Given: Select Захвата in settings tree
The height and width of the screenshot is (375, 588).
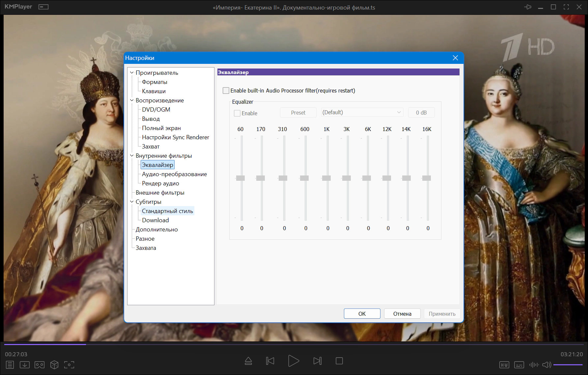Looking at the screenshot, I should 146,248.
